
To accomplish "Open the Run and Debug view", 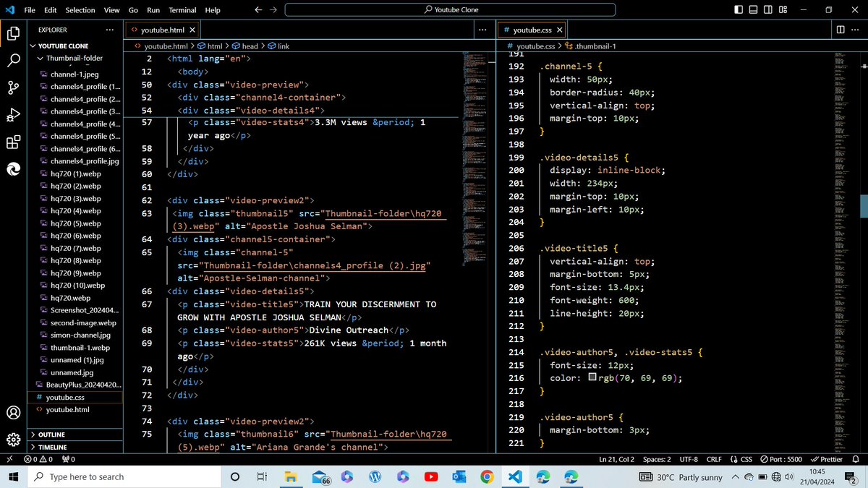I will (x=13, y=114).
